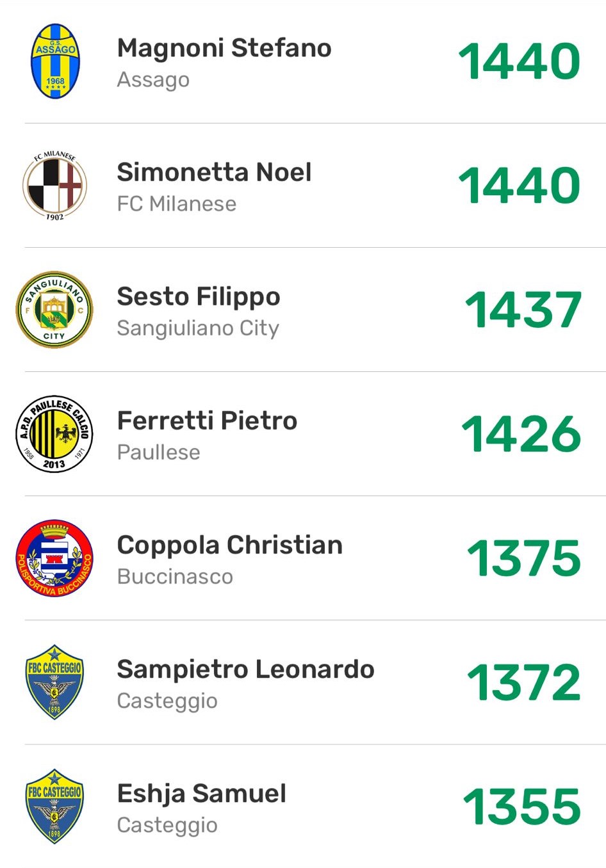Open the Ferretti Pietro player entry
The width and height of the screenshot is (606, 868).
(207, 421)
